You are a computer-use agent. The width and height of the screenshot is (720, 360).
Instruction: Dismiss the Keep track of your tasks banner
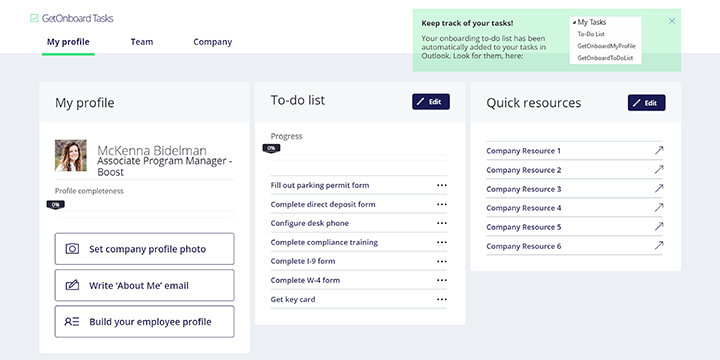[672, 21]
